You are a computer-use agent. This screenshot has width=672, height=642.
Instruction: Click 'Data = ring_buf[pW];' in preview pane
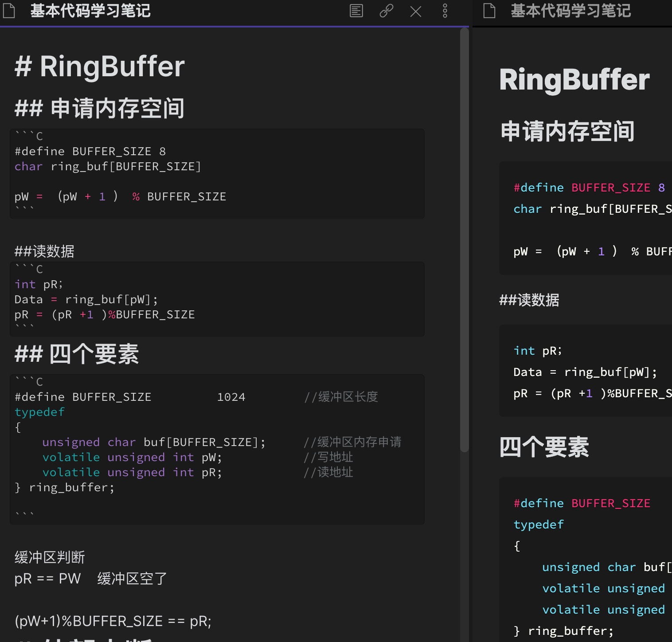(x=585, y=372)
